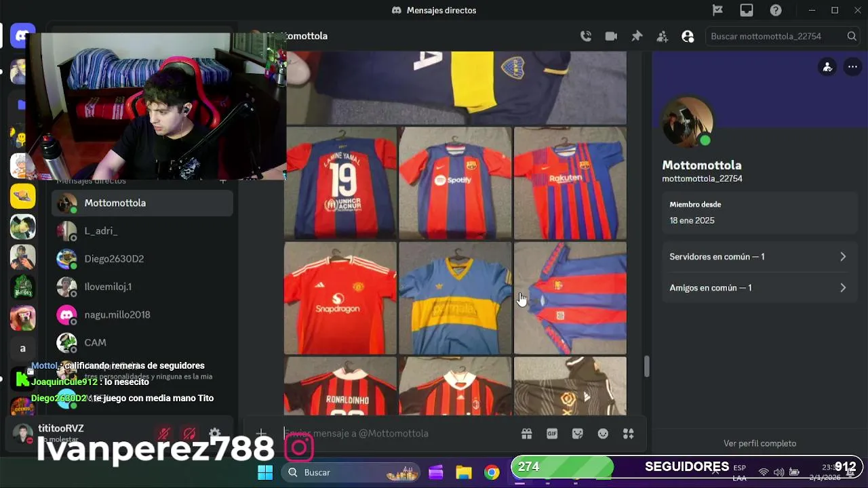Toggle microphone mute in user panel
This screenshot has width=868, height=488.
pyautogui.click(x=163, y=434)
